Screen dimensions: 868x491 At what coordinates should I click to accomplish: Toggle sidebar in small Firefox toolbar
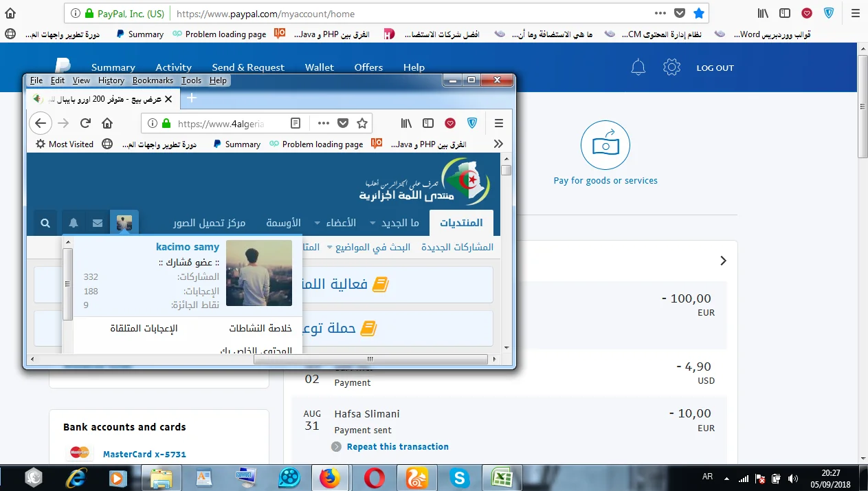coord(428,123)
